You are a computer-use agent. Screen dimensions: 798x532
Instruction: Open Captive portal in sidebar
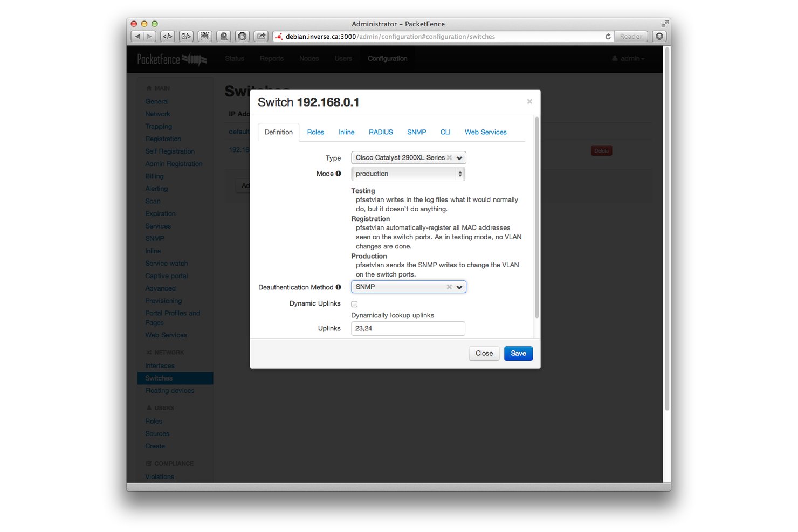[167, 275]
